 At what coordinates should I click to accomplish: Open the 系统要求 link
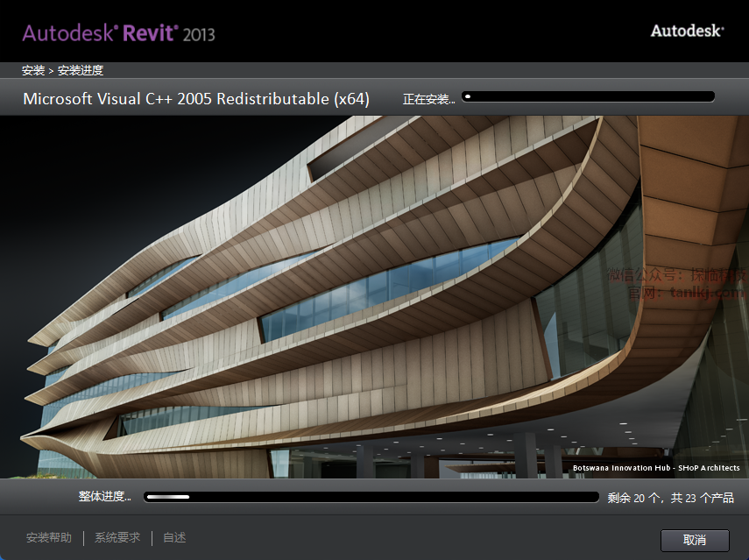click(x=117, y=537)
